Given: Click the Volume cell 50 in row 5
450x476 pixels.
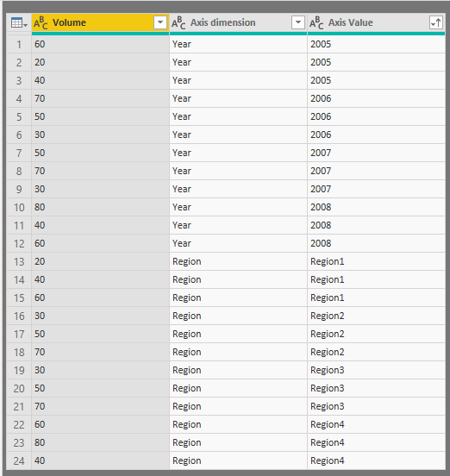Looking at the screenshot, I should 100,116.
